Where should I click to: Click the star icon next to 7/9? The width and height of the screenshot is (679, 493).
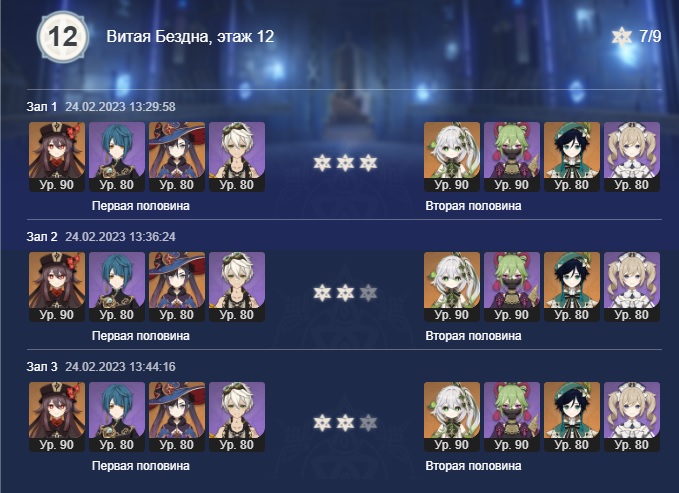622,36
